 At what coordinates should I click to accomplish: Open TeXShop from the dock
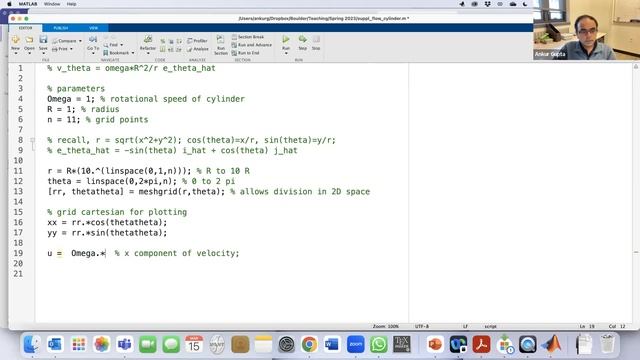tap(402, 344)
